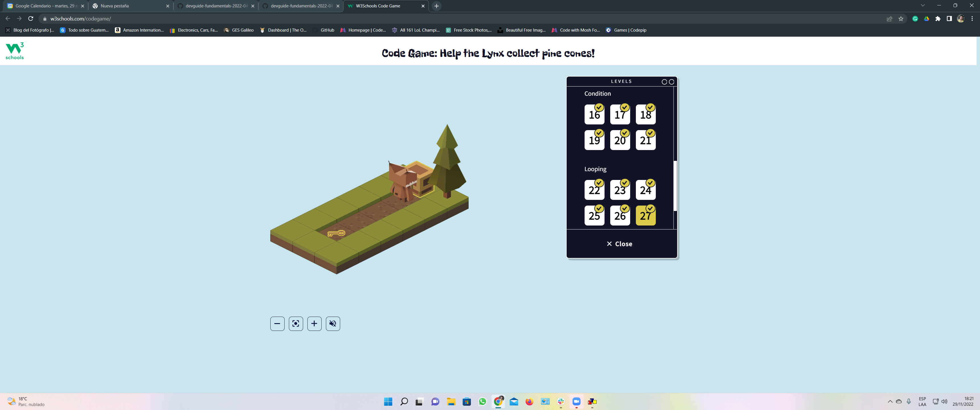Click the center view focus icon
This screenshot has height=410, width=980.
[296, 324]
